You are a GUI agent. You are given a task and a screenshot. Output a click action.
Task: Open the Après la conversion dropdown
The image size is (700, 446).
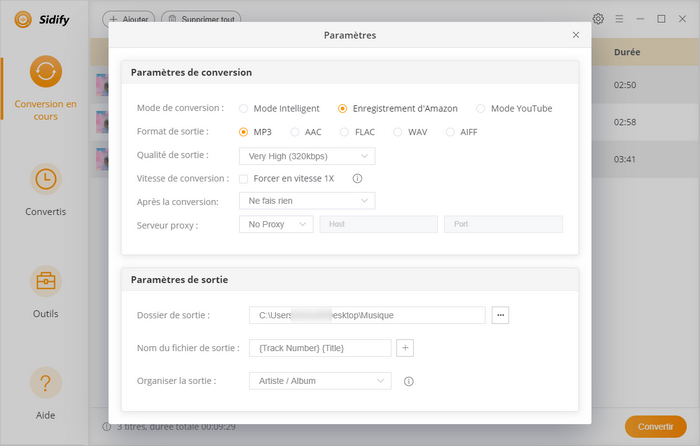click(x=306, y=201)
